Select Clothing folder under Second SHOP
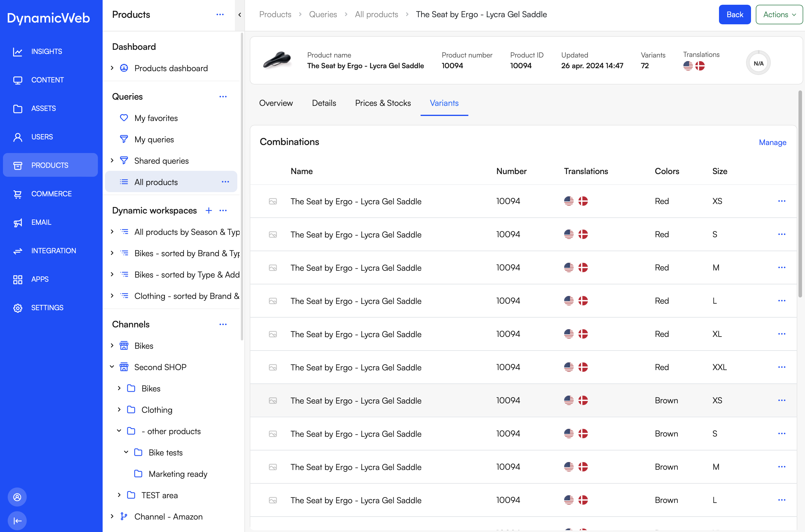Image resolution: width=805 pixels, height=532 pixels. (157, 410)
